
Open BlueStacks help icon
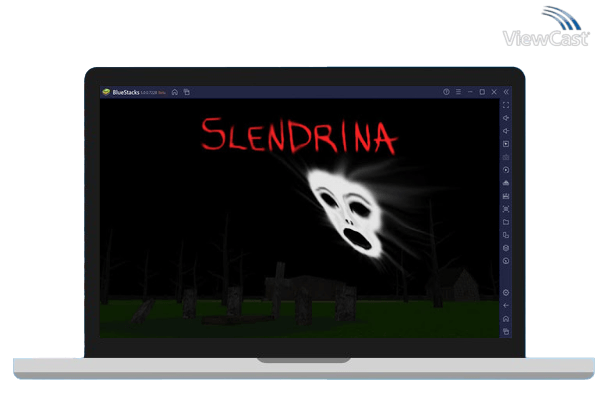tap(446, 92)
